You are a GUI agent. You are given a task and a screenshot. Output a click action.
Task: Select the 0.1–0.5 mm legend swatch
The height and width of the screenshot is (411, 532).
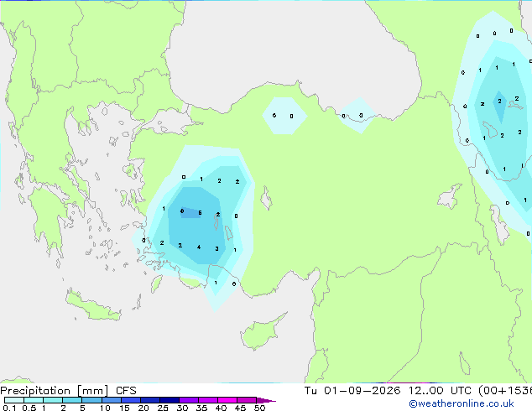[x=14, y=400]
